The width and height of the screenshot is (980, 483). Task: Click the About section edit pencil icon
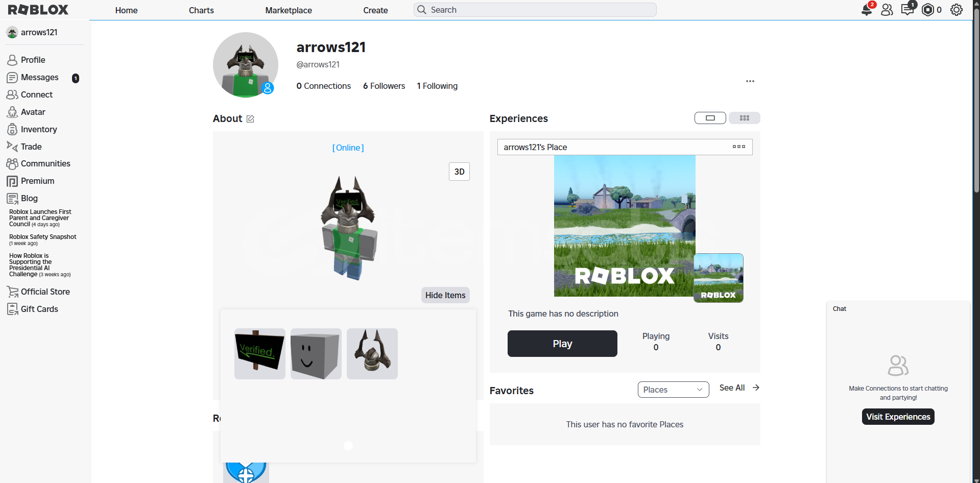[250, 119]
